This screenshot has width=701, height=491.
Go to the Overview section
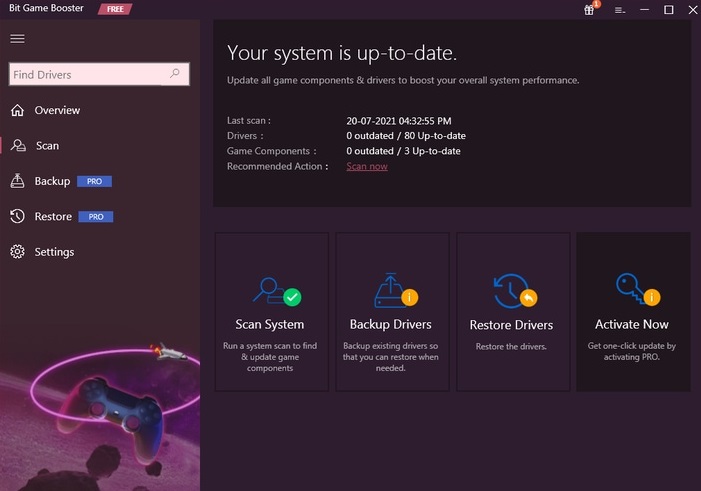click(56, 110)
